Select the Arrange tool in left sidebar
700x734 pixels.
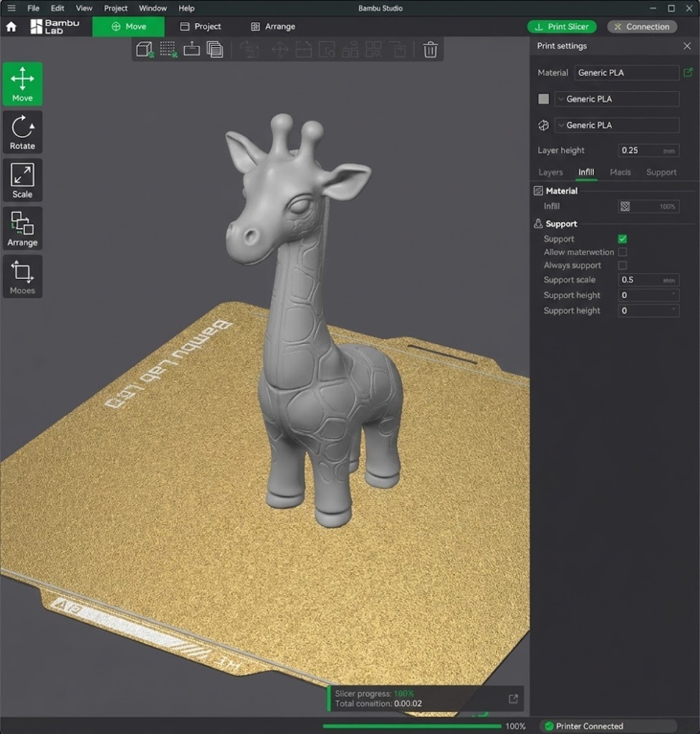pos(22,229)
